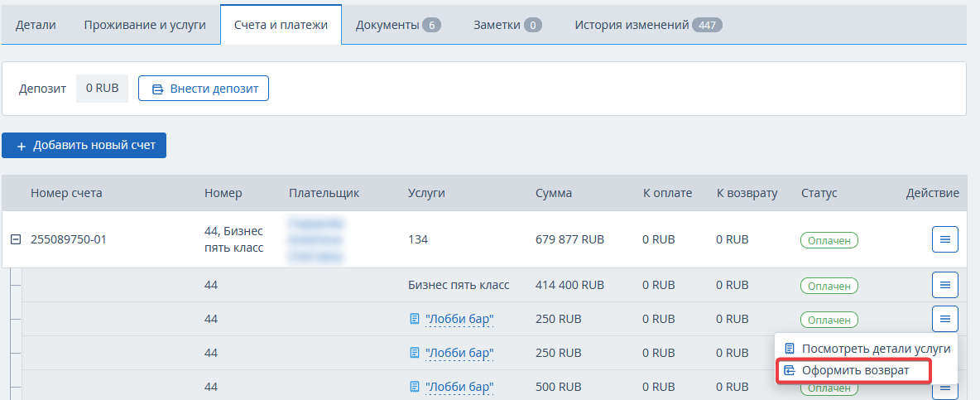Click the Добавить новый счет button

coord(84,146)
